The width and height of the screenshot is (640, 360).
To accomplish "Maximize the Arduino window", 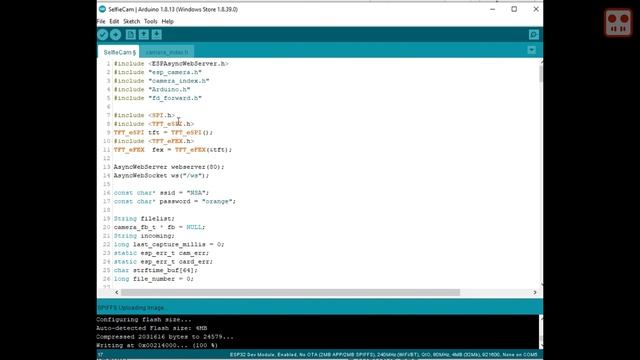I will coord(514,9).
